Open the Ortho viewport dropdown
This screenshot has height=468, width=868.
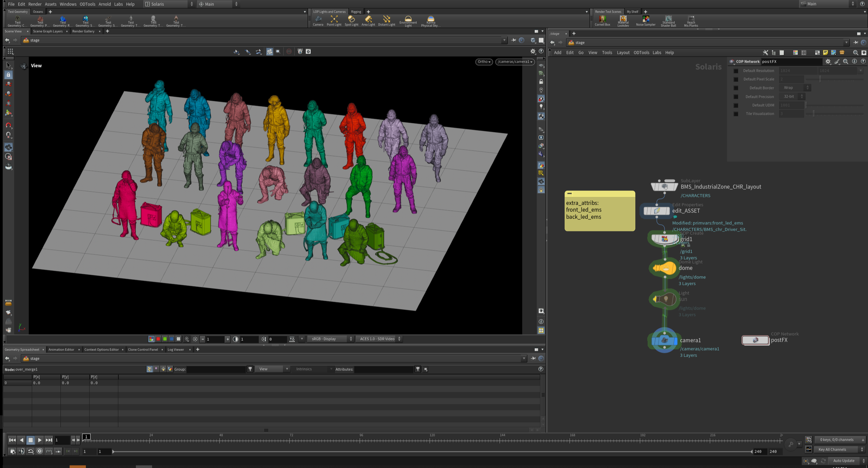pos(484,62)
